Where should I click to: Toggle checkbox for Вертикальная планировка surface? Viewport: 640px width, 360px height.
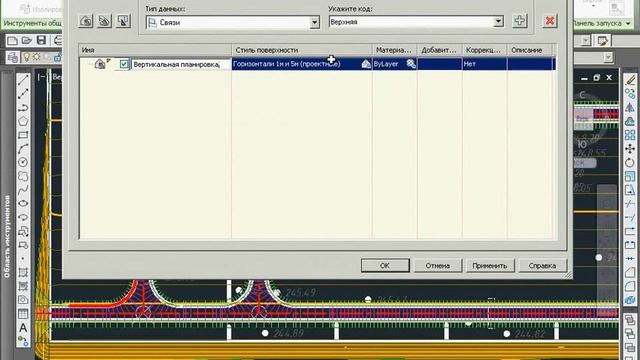pos(124,64)
